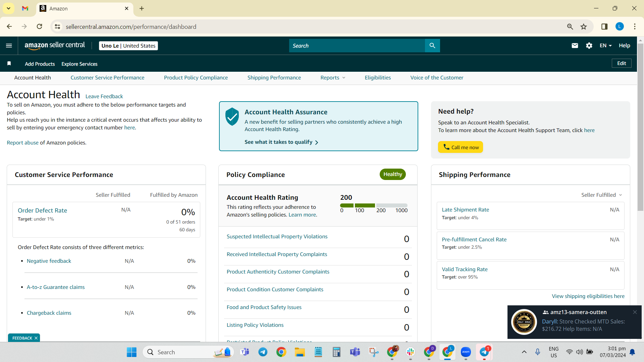The image size is (644, 362).
Task: Focus the Seller Central search field
Action: pyautogui.click(x=357, y=46)
